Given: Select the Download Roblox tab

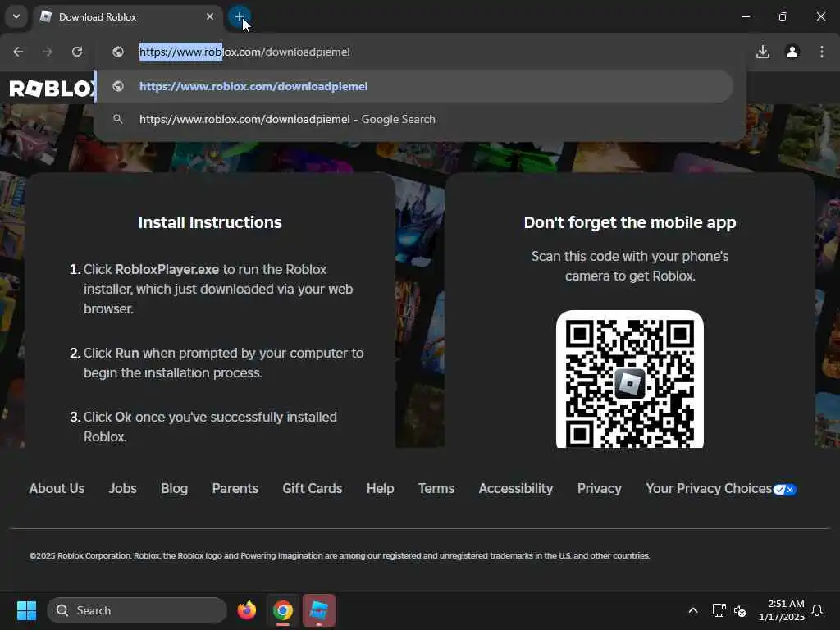Looking at the screenshot, I should pyautogui.click(x=129, y=17).
